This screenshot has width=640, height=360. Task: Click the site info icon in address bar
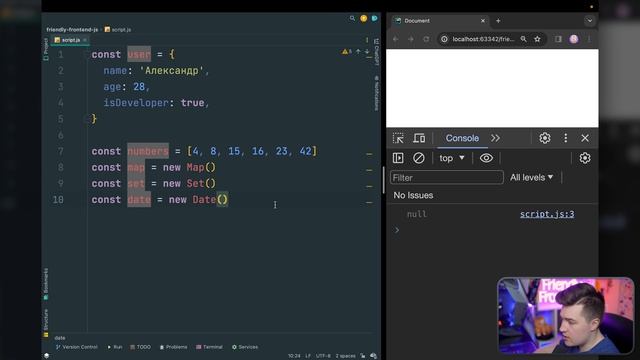444,39
